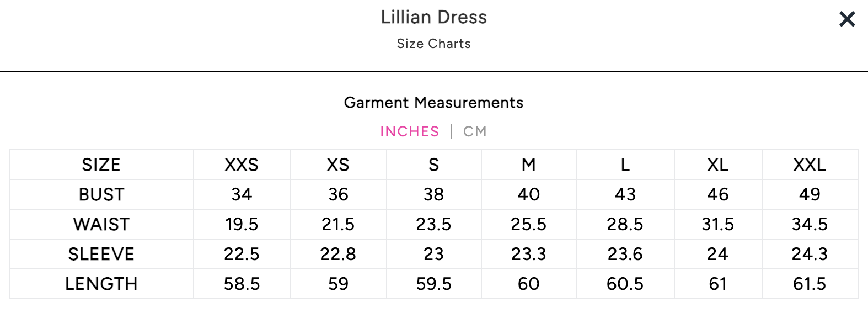Click sleeve value 22.8 for size XS
868x318 pixels.
click(x=338, y=254)
